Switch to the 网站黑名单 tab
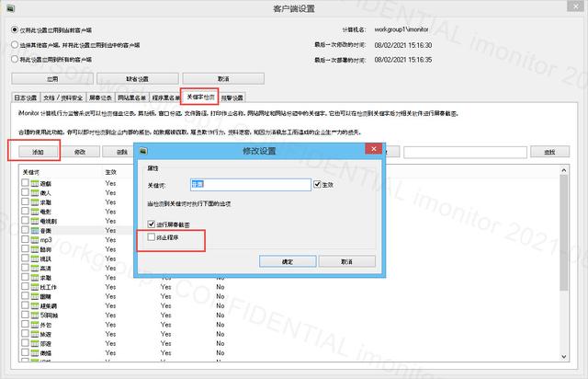 click(x=131, y=98)
